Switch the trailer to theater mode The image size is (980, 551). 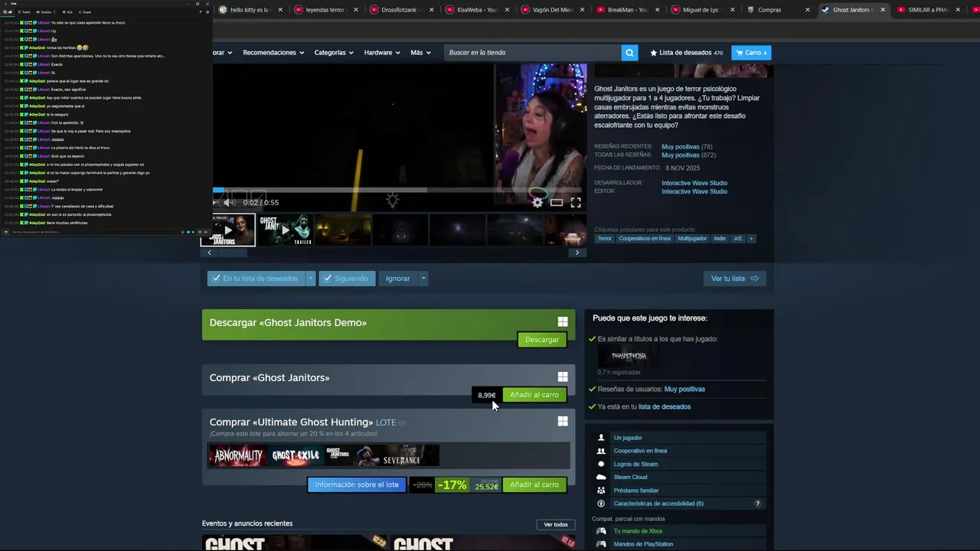click(x=557, y=203)
